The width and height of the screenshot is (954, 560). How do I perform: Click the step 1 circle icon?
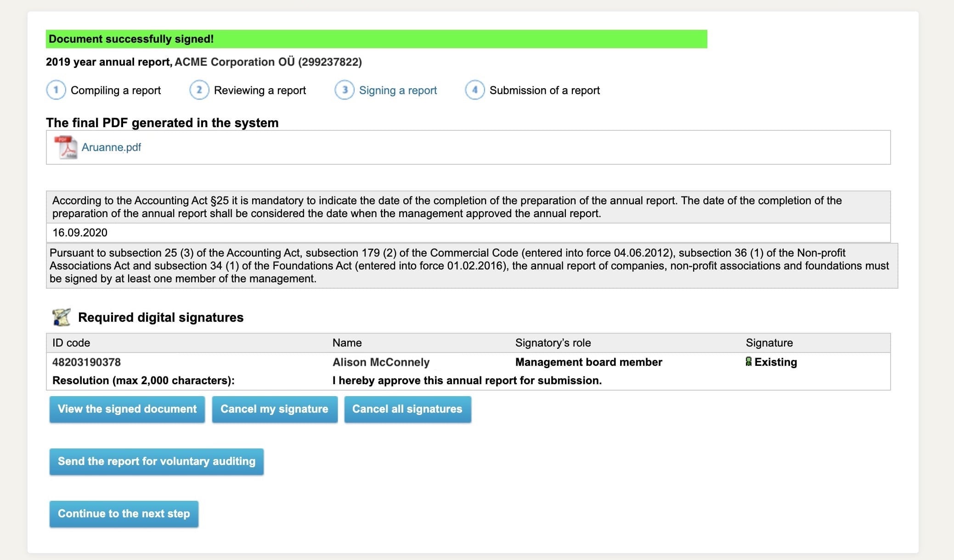[x=56, y=90]
